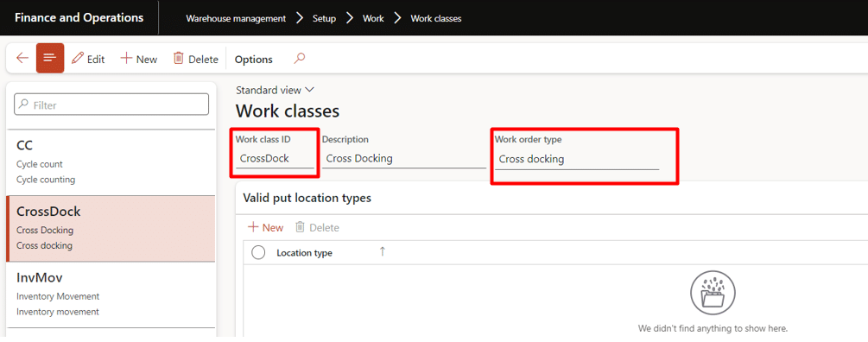
Task: Open the Work order type field
Action: tap(577, 160)
